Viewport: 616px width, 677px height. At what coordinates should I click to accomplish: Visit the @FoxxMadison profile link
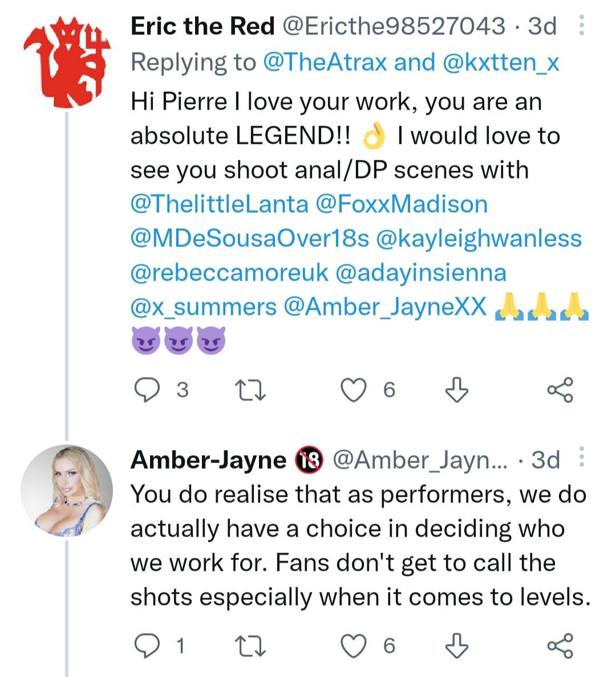401,204
